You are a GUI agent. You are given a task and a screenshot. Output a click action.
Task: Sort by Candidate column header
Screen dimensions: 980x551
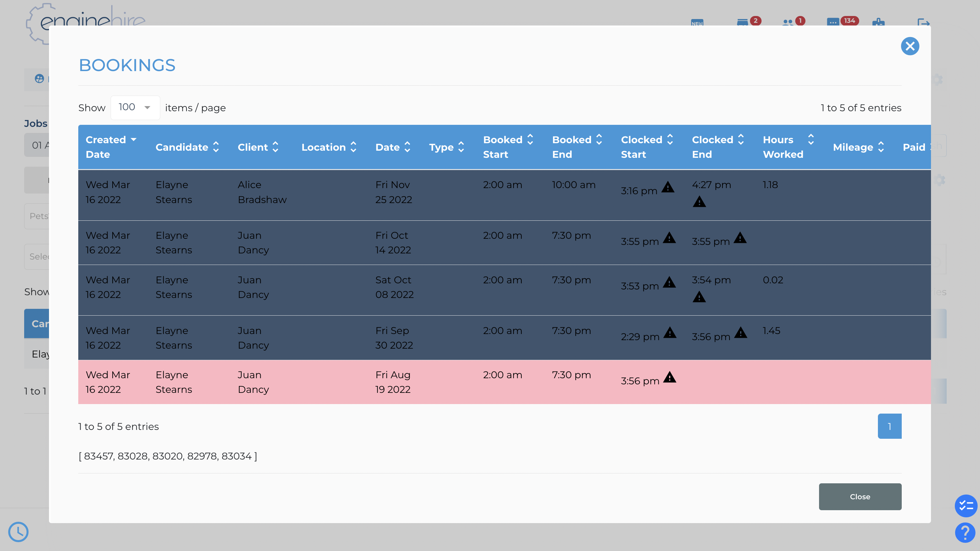(187, 147)
